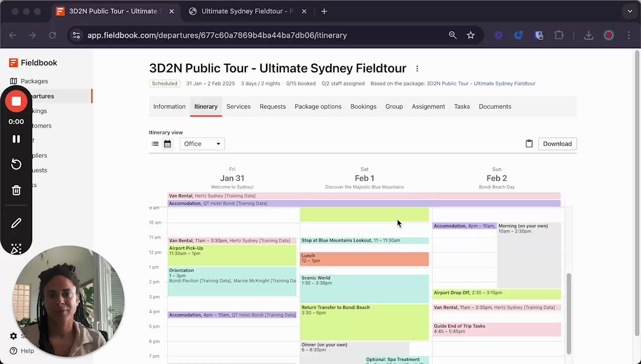
Task: Open all-day Accomodation QT Hotel Bondi event
Action: coord(364,203)
